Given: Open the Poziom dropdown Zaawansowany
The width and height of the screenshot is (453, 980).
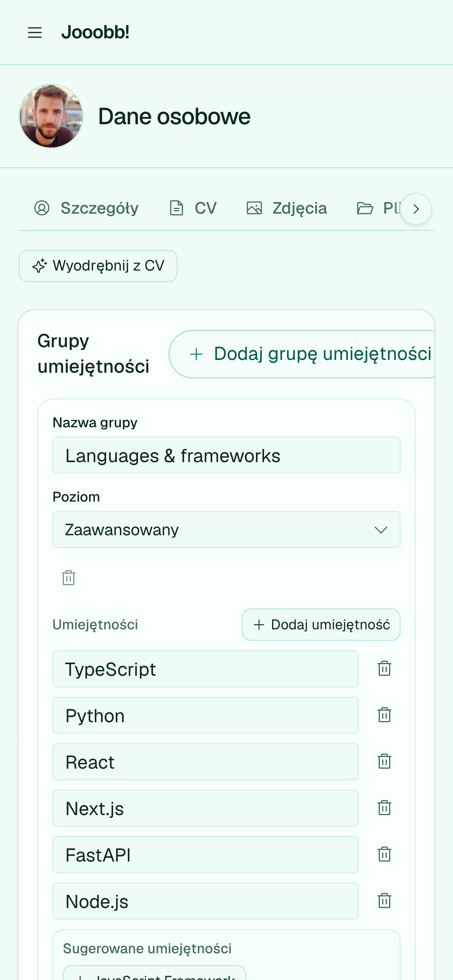Looking at the screenshot, I should (226, 529).
